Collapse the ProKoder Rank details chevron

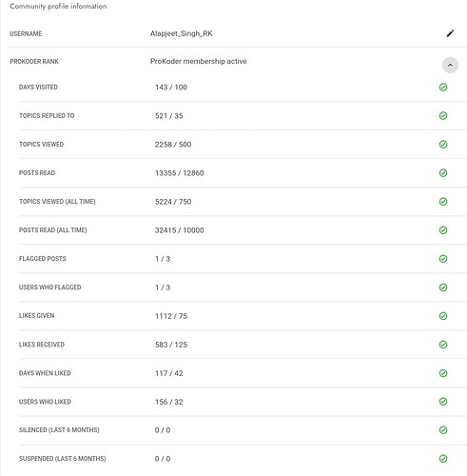[450, 65]
